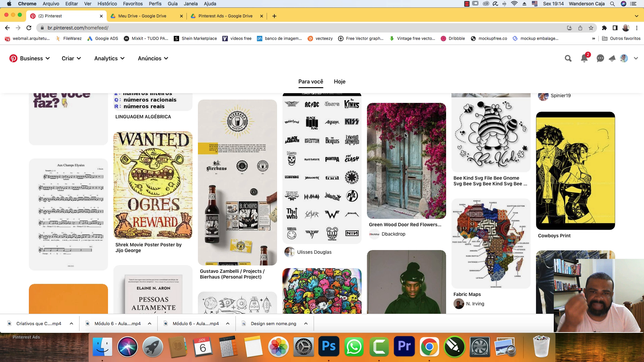
Task: Open Dbackdrop profile under the green door pin
Action: 393,234
